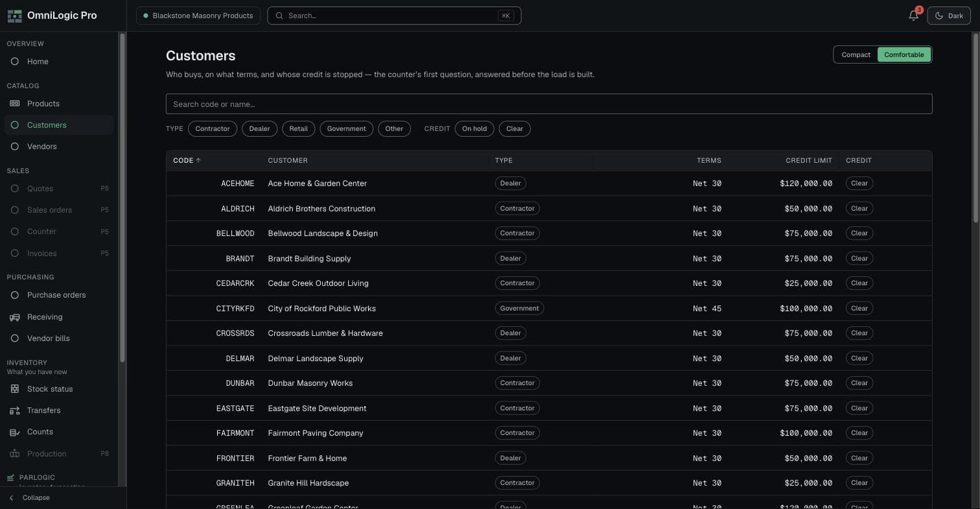Click Dealer badge in Delmar Landscape Supply row

[x=510, y=359]
